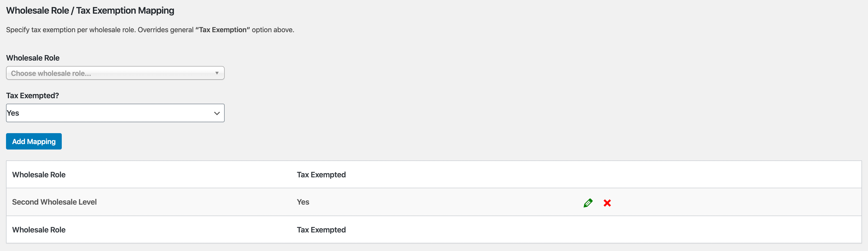Click the bold "Tax Exemption" text in description
The width and height of the screenshot is (868, 251).
[x=222, y=30]
